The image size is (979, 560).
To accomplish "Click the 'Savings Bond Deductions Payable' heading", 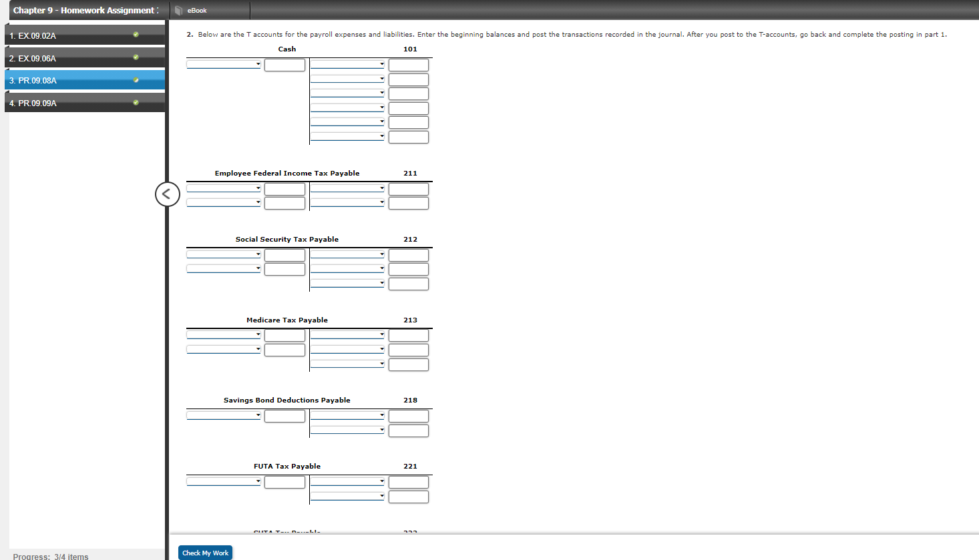I will [287, 400].
